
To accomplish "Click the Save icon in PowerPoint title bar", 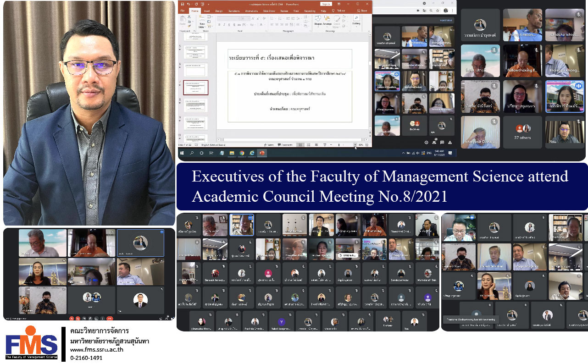I will point(182,4).
